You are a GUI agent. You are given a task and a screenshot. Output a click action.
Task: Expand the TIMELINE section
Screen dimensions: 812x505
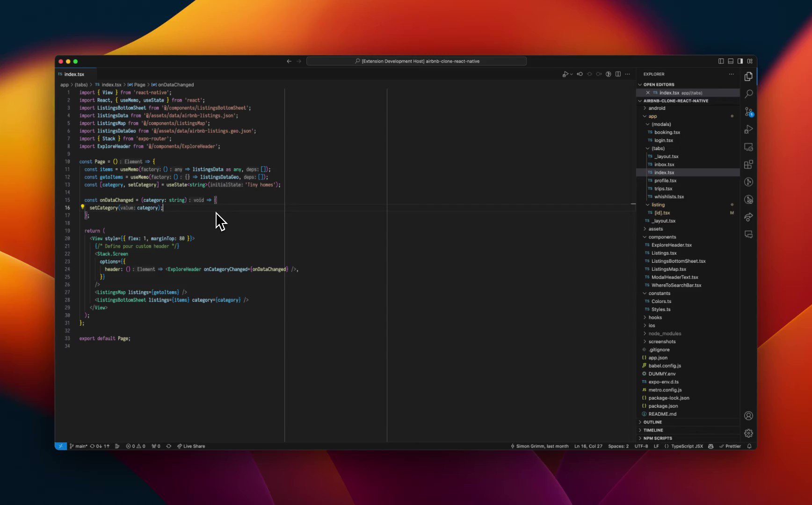click(x=688, y=430)
